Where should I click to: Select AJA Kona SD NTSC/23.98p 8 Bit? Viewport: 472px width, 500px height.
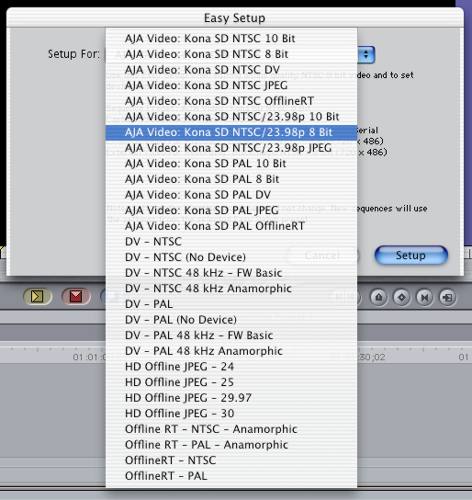click(x=231, y=132)
